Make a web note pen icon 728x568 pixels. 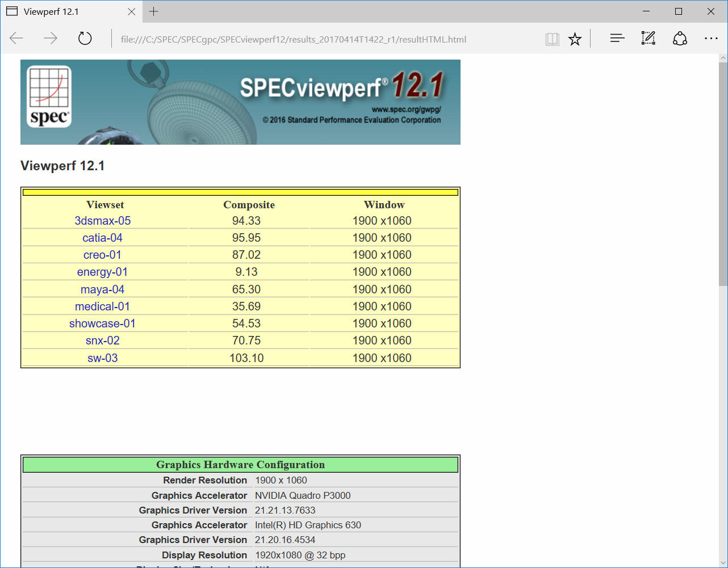[x=648, y=39]
